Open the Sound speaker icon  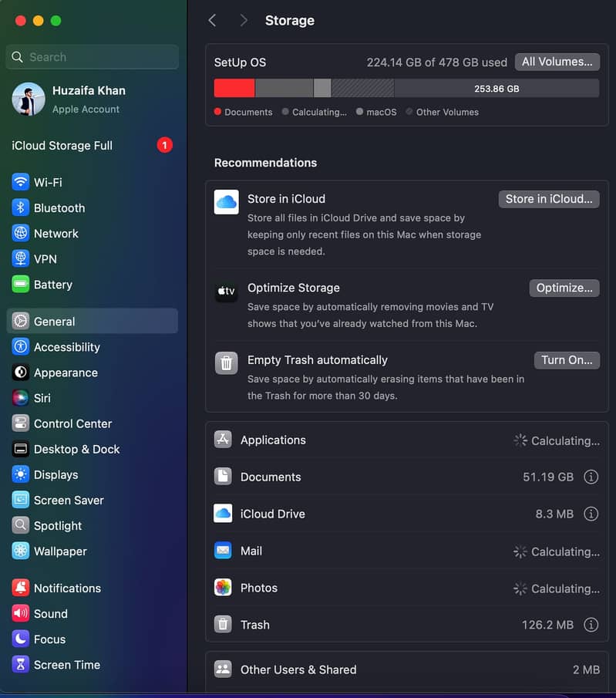pos(21,613)
